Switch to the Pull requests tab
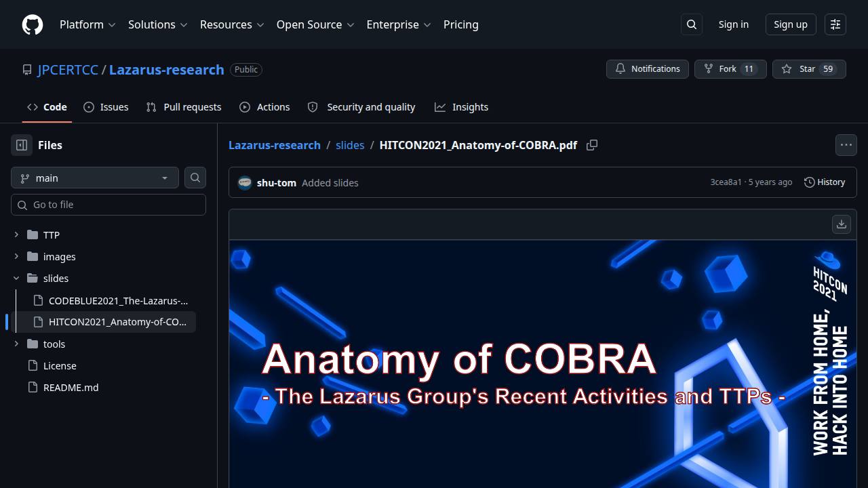This screenshot has height=488, width=868. click(x=184, y=107)
